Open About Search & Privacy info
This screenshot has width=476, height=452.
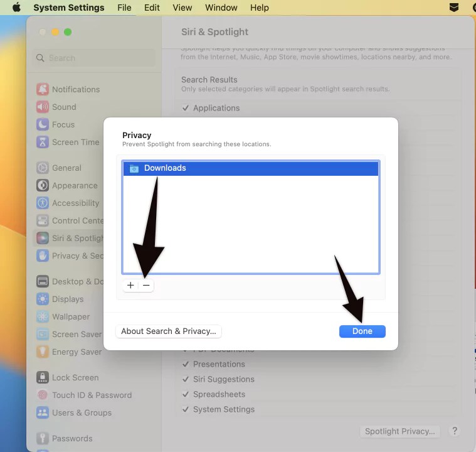[x=169, y=331]
